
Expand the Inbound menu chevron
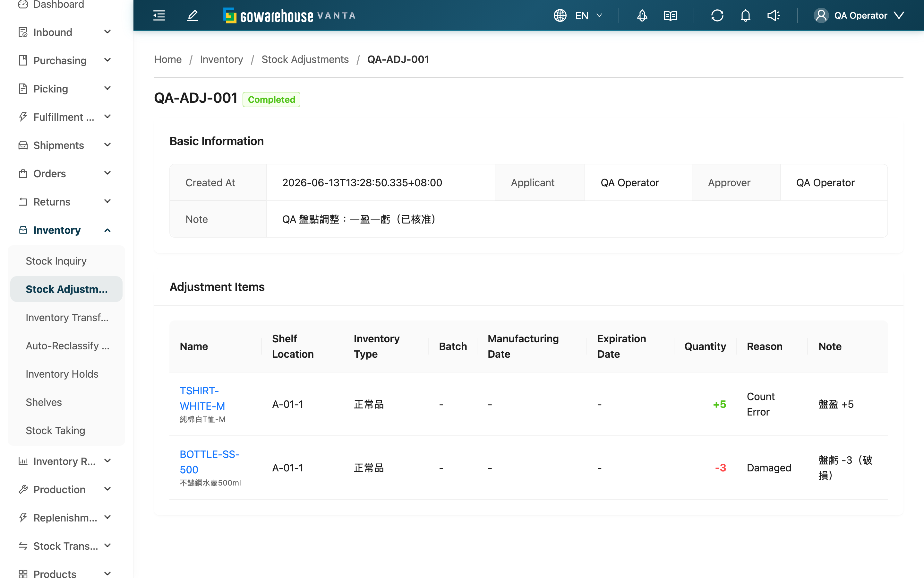tap(108, 32)
